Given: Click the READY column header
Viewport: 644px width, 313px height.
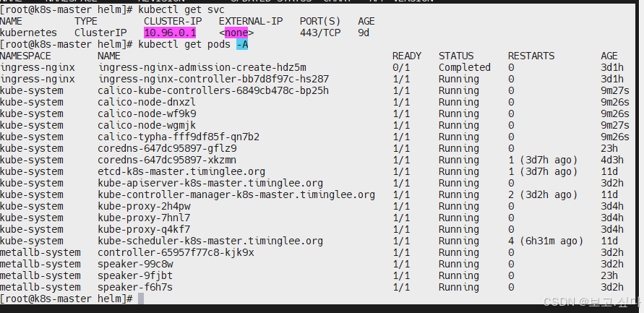Looking at the screenshot, I should 407,56.
